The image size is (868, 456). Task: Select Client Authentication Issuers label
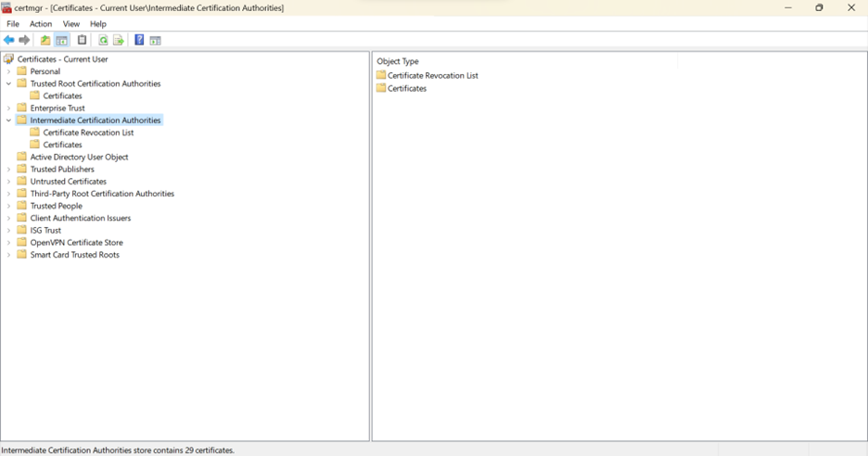tap(81, 218)
